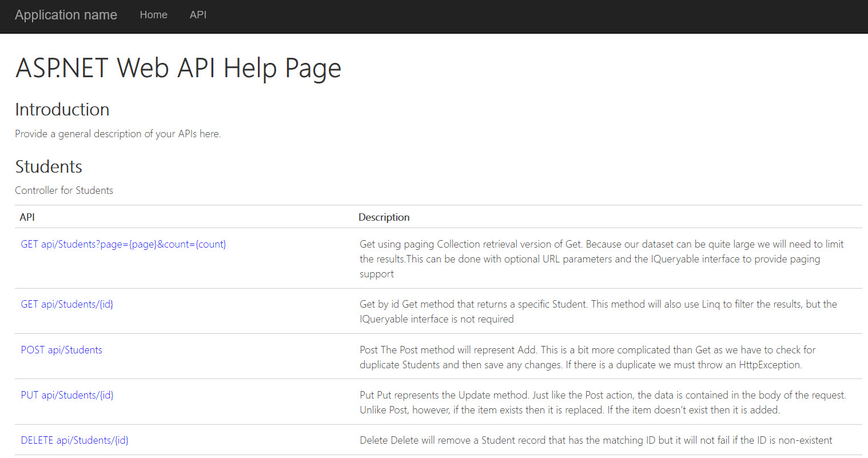Click the Students section heading
Viewport: 868px width, 458px height.
click(x=49, y=166)
